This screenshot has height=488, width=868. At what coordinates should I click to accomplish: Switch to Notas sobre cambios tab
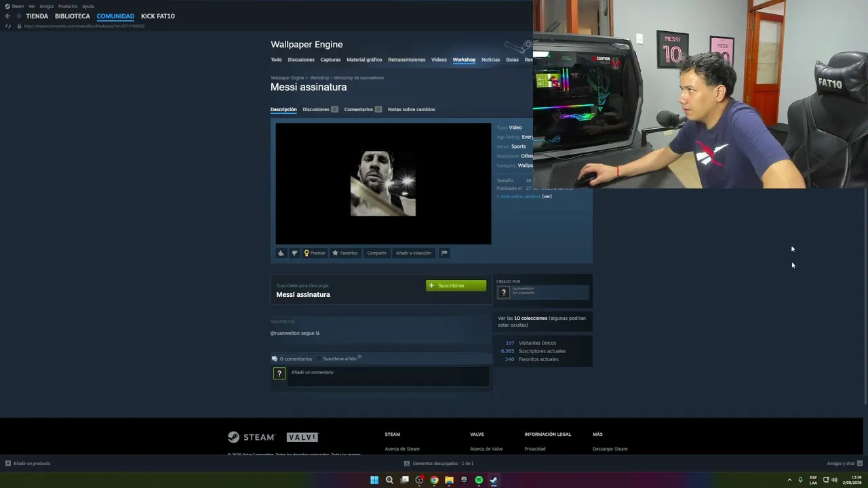(412, 109)
